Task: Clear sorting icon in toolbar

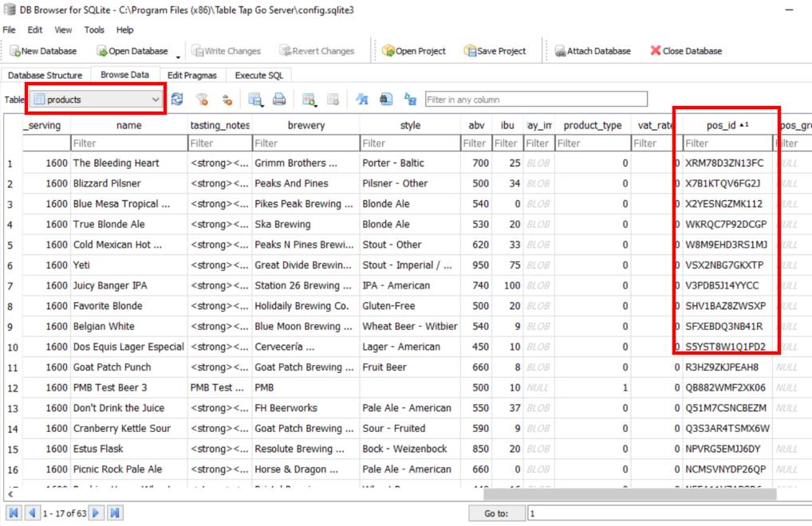Action: 227,99
